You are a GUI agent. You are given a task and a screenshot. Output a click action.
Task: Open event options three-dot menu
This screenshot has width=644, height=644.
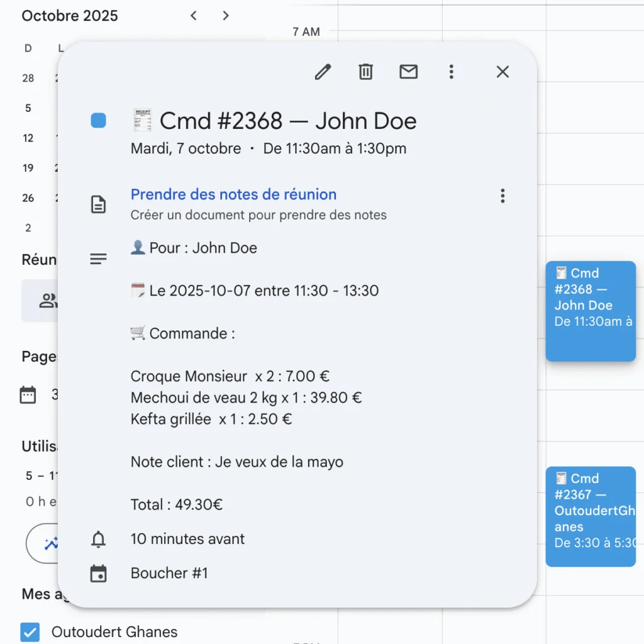(x=451, y=72)
